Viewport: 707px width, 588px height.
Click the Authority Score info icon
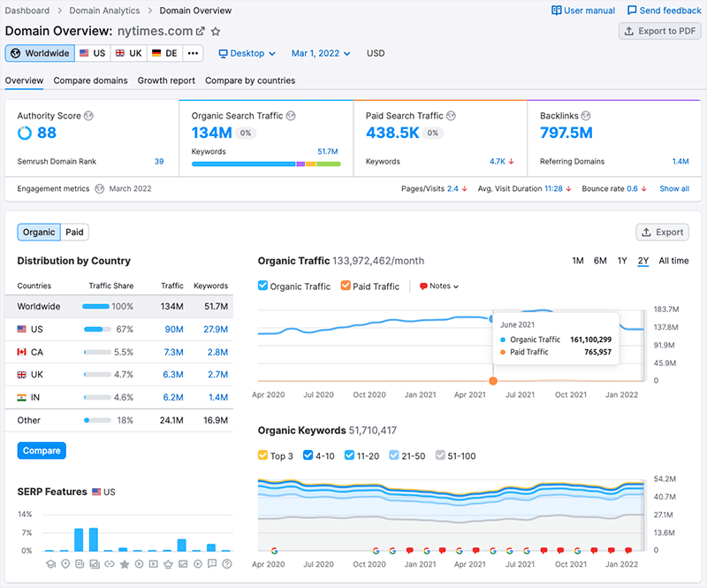click(x=89, y=116)
